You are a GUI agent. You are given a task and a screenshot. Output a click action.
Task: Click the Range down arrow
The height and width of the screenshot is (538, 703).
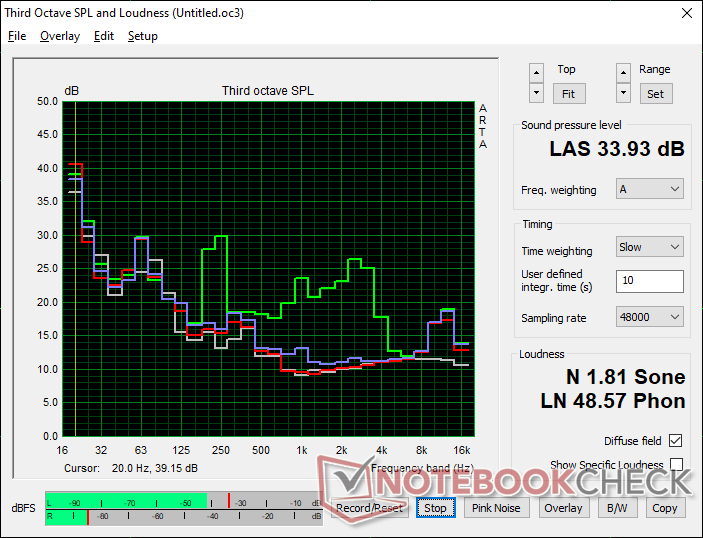pyautogui.click(x=623, y=93)
